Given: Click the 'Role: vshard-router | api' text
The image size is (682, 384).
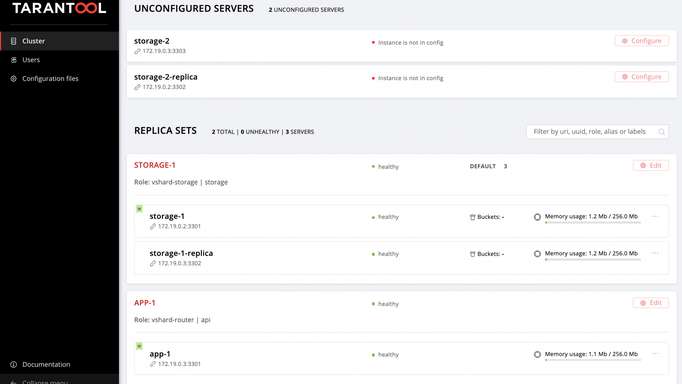Looking at the screenshot, I should tap(172, 320).
